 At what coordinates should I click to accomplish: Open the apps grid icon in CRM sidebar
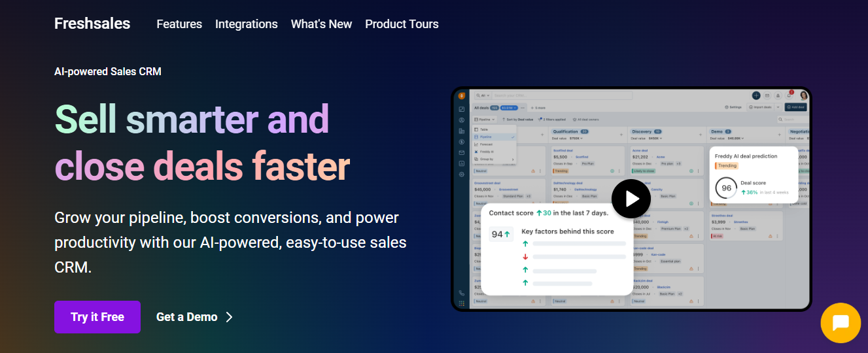click(x=462, y=303)
